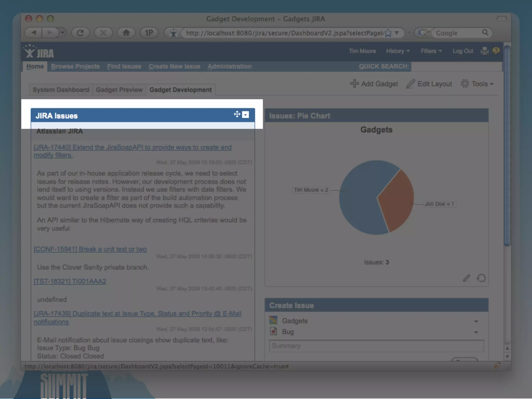Bookmark page with the star icon
This screenshot has width=532, height=399.
tap(388, 33)
